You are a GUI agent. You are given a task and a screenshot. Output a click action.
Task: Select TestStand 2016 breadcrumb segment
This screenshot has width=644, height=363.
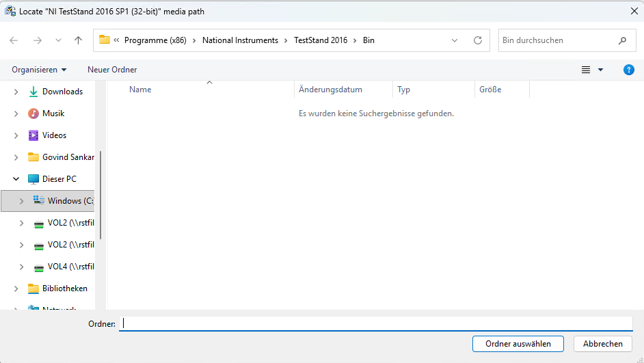[321, 40]
